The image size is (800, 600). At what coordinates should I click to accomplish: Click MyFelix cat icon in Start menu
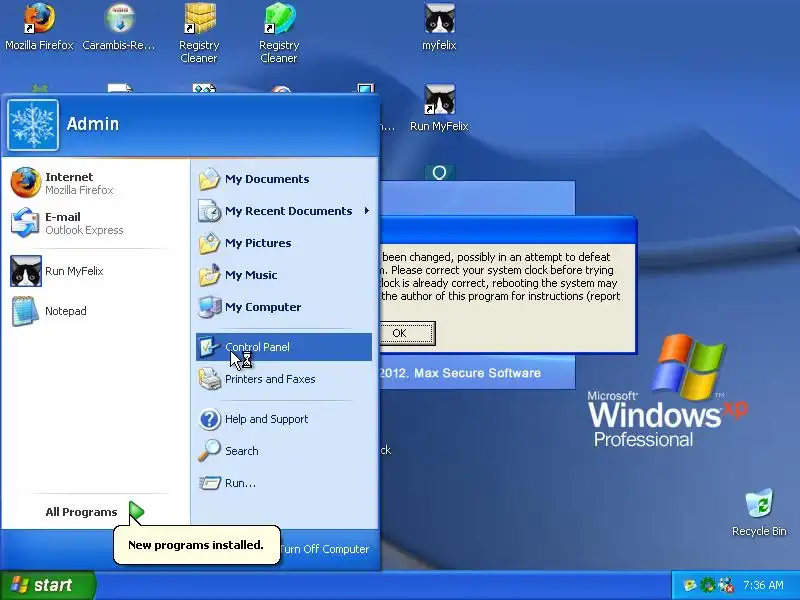click(x=26, y=271)
